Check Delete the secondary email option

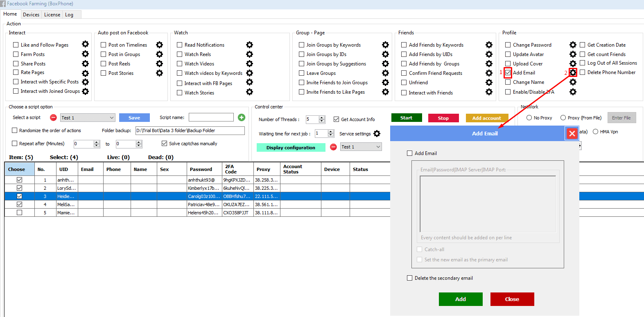pos(409,278)
